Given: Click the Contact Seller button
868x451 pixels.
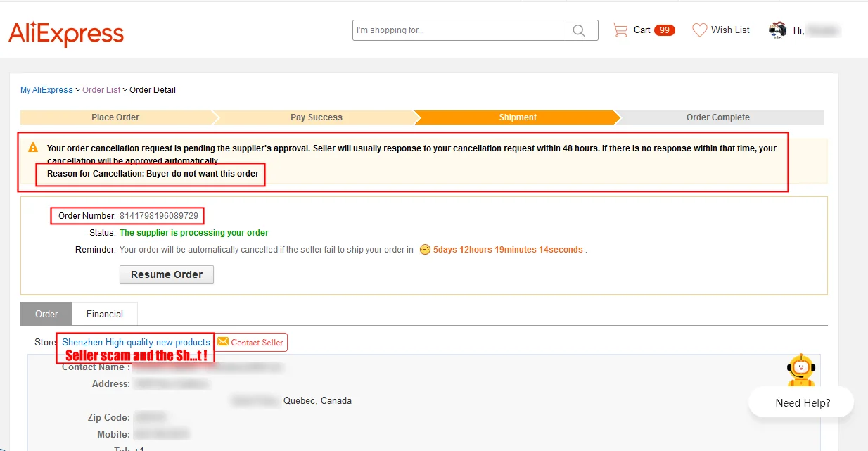Looking at the screenshot, I should click(x=250, y=343).
